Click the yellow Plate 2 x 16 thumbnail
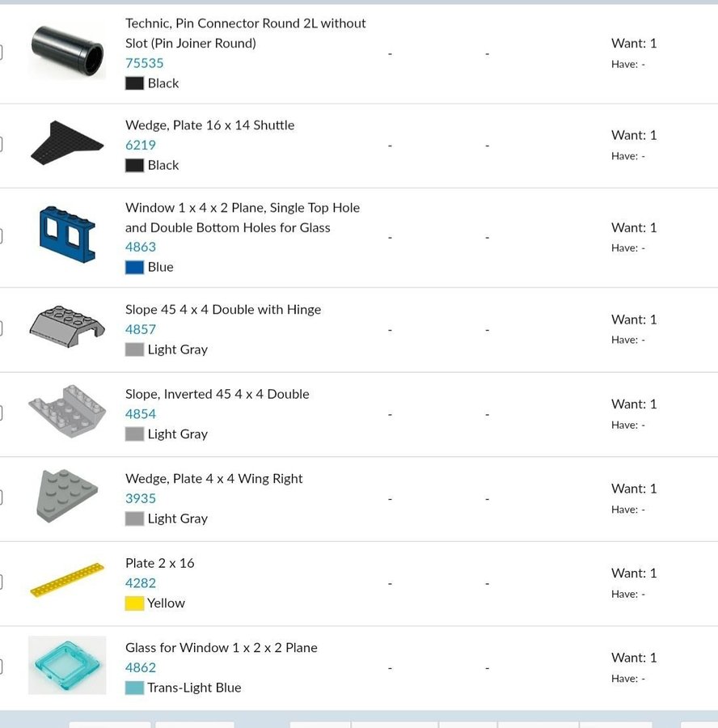The height and width of the screenshot is (728, 718). tap(67, 580)
